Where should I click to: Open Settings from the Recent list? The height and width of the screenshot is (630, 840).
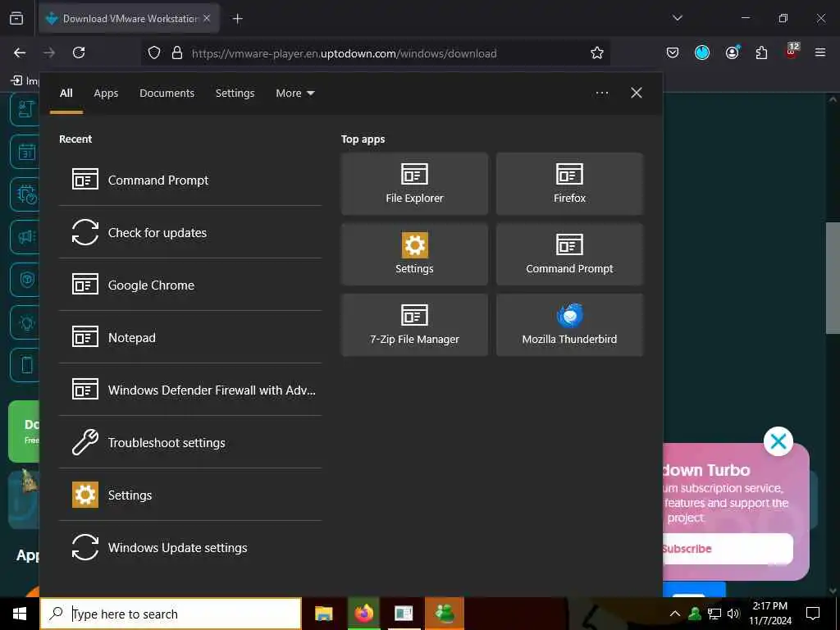click(190, 495)
